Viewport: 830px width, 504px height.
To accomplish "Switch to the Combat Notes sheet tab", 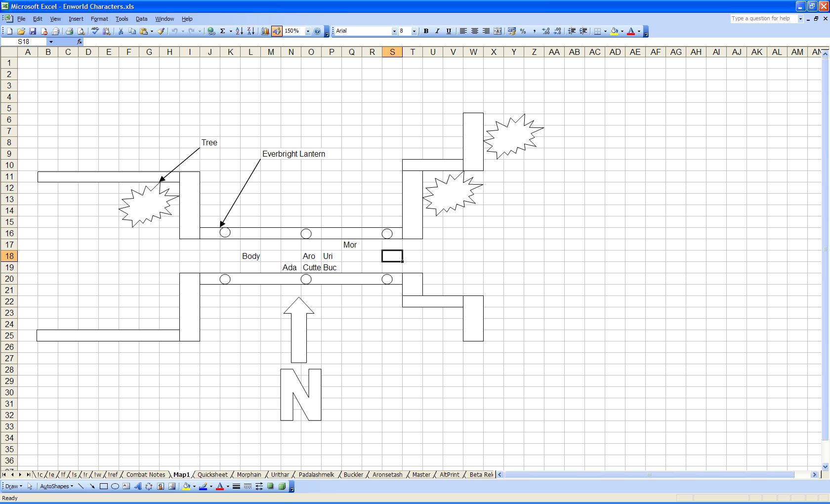I will 146,474.
